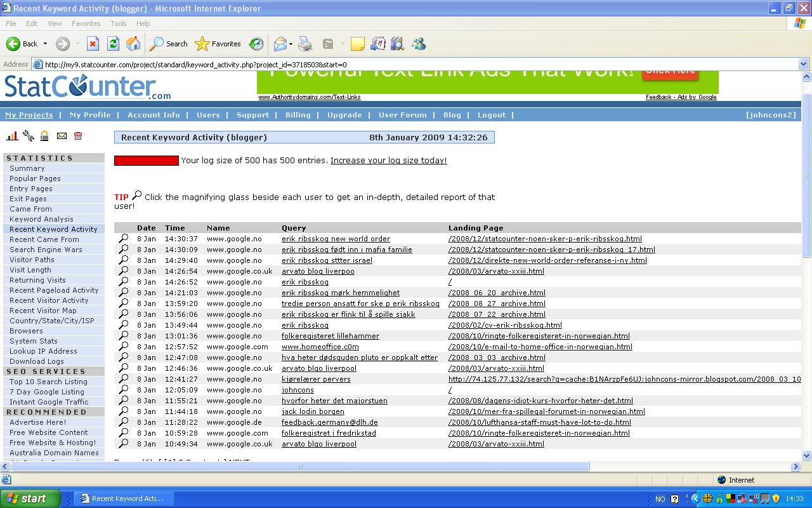Screen dimensions: 812x508
Task: Click the Print toolbar icon
Action: pos(305,44)
